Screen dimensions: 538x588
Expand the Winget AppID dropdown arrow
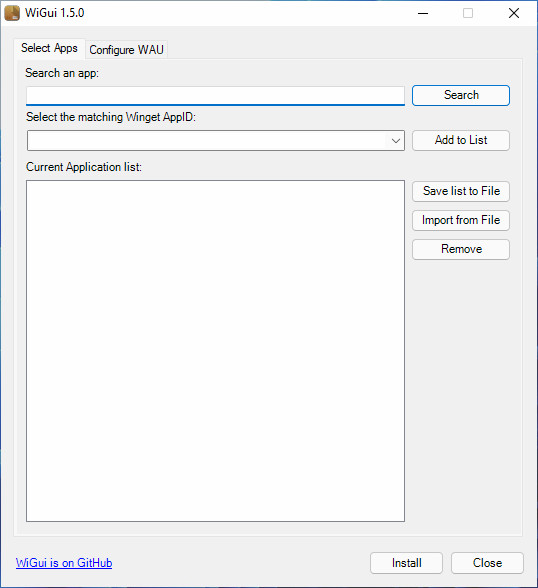[396, 141]
